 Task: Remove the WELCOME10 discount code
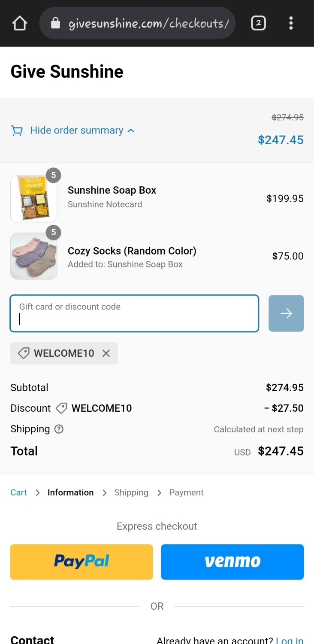(106, 353)
